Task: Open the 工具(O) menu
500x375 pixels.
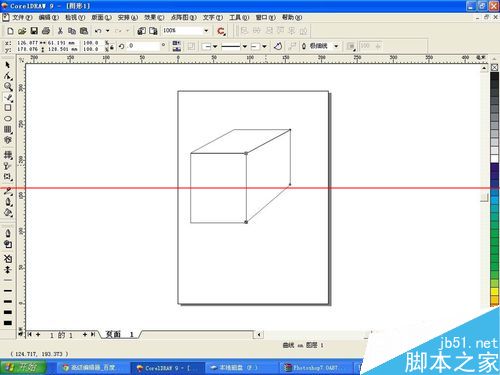Action: (x=239, y=17)
